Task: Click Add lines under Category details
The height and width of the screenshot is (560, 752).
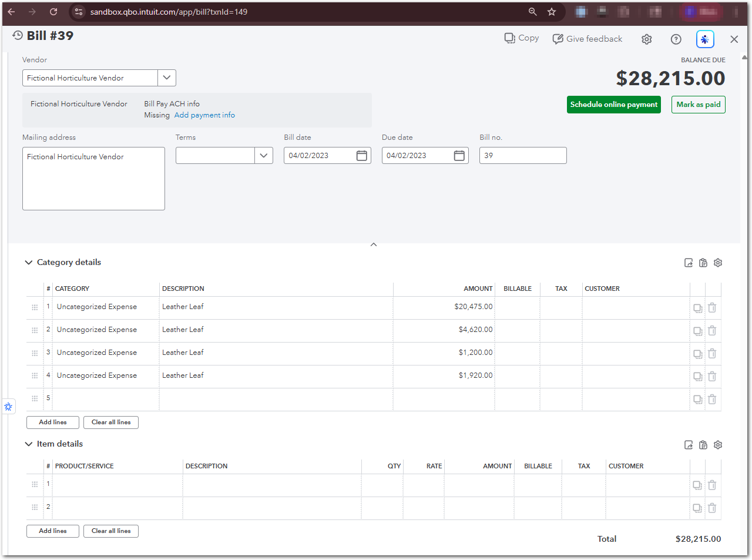Action: (x=53, y=422)
